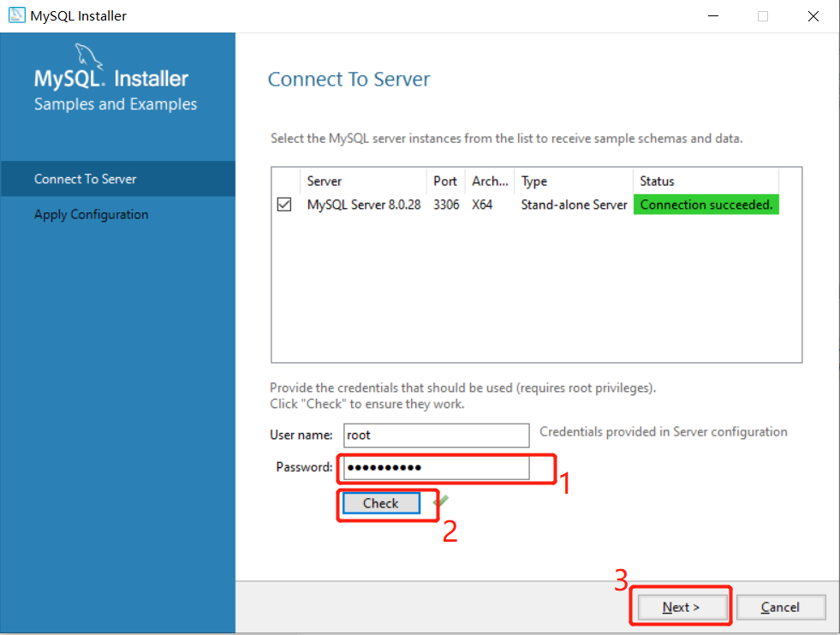Screen dimensions: 840x635
Task: Click the Arch... column header
Action: (x=490, y=181)
